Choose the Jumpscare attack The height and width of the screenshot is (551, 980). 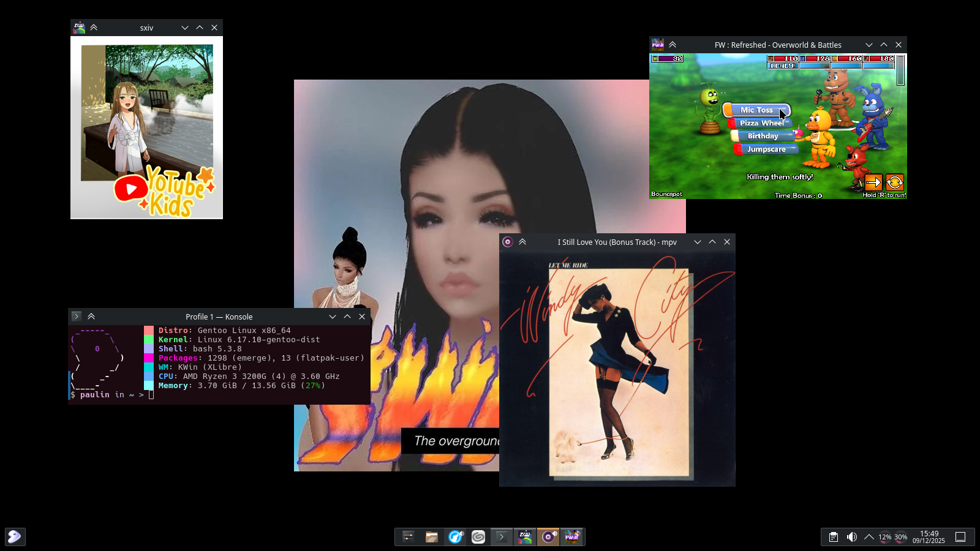(766, 149)
